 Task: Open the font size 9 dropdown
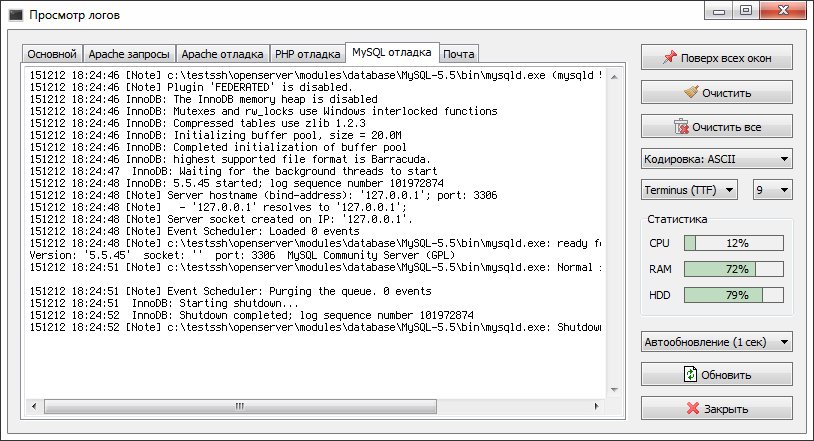[770, 190]
